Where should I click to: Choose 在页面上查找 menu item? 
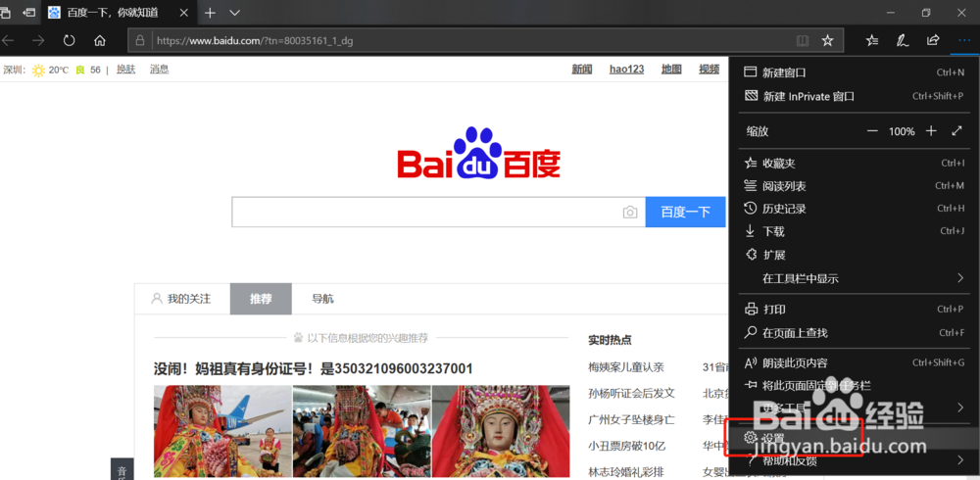pos(855,333)
